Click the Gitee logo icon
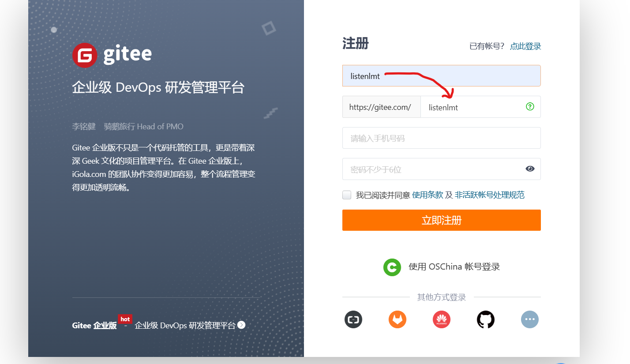This screenshot has width=630, height=364. coord(85,55)
